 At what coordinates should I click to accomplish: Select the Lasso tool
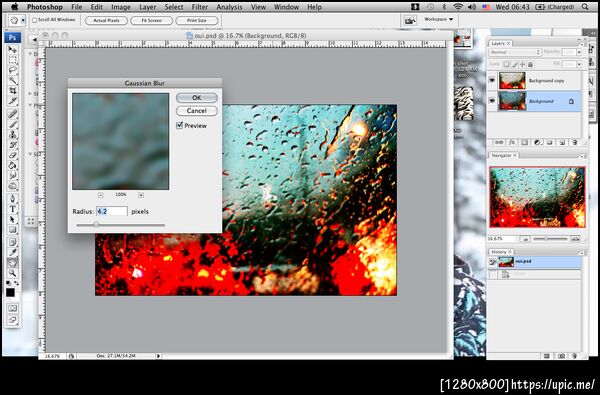click(x=12, y=70)
